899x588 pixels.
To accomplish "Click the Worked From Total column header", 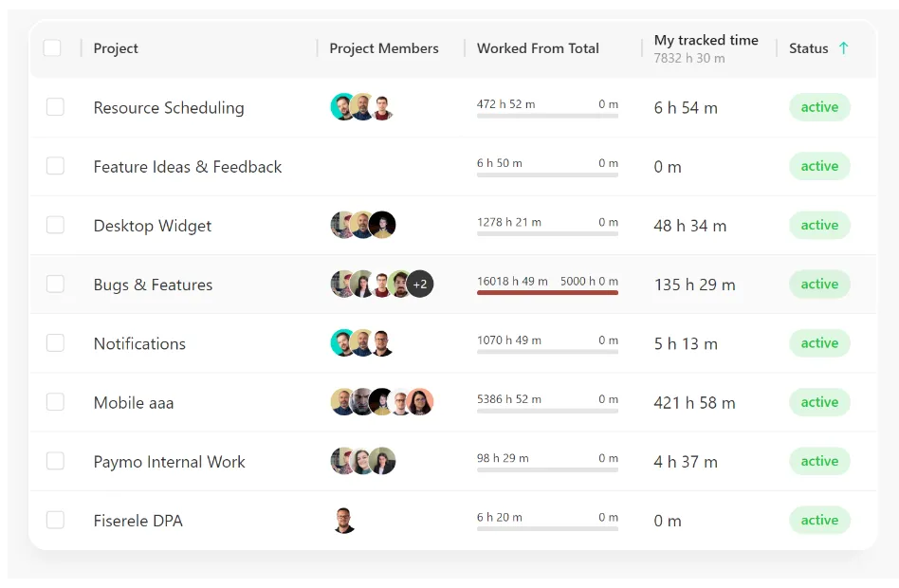I will (538, 48).
